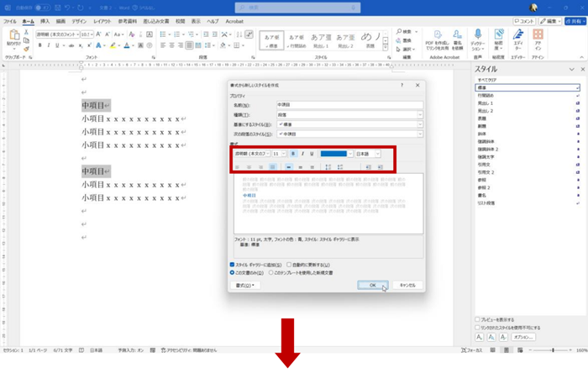The width and height of the screenshot is (588, 373).
Task: Toggle Bold in the style dialog
Action: pos(293,154)
